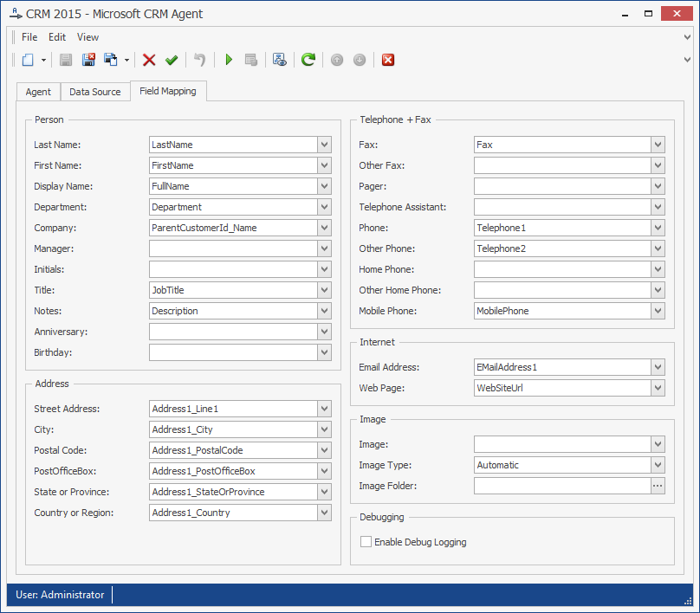Enable Debug Logging checkbox
Image resolution: width=700 pixels, height=613 pixels.
click(x=366, y=542)
